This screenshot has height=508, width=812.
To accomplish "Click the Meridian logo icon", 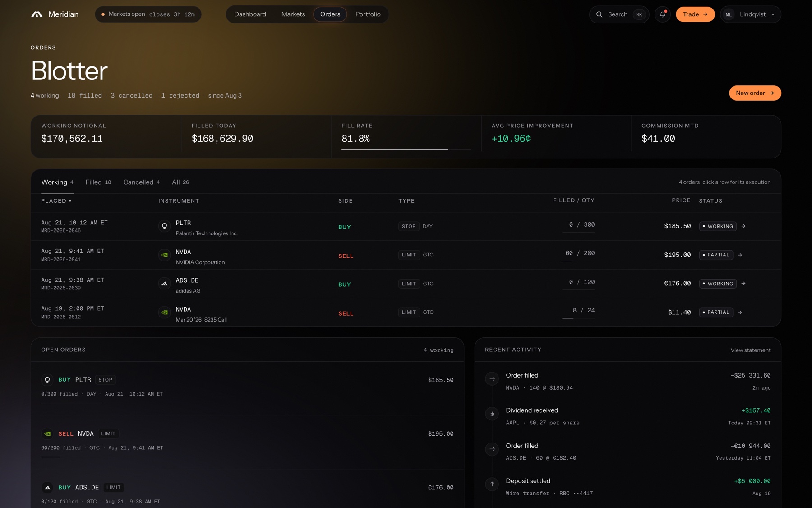I will coord(37,14).
